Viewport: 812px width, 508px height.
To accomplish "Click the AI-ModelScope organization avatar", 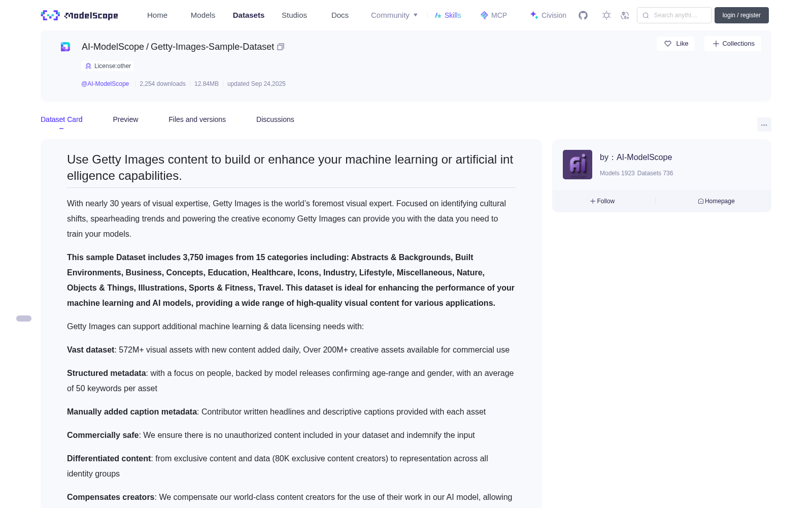I will click(x=578, y=165).
